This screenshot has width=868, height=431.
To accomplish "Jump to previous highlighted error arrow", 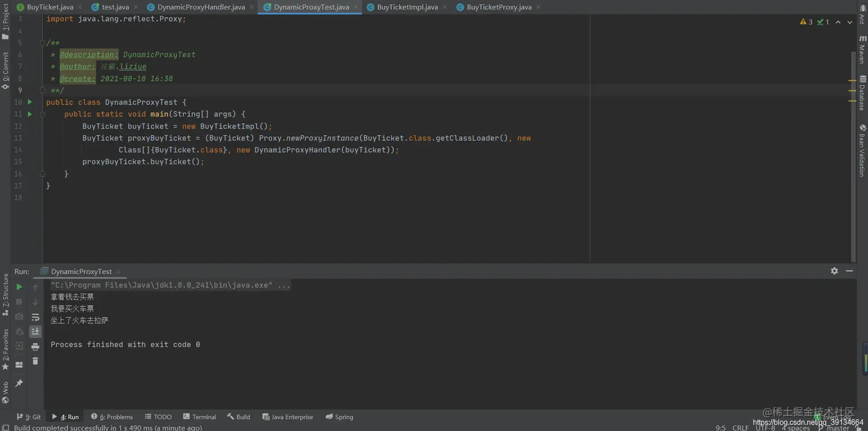I will point(838,22).
